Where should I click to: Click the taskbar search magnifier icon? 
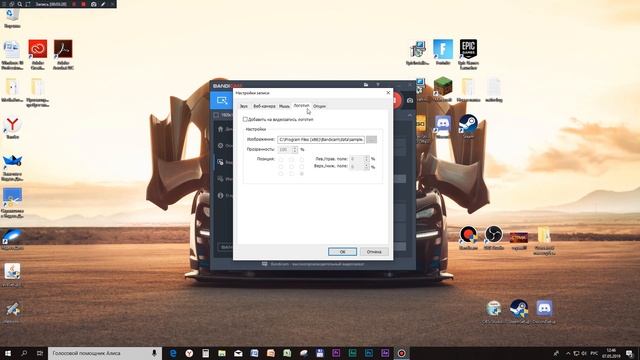[x=24, y=353]
